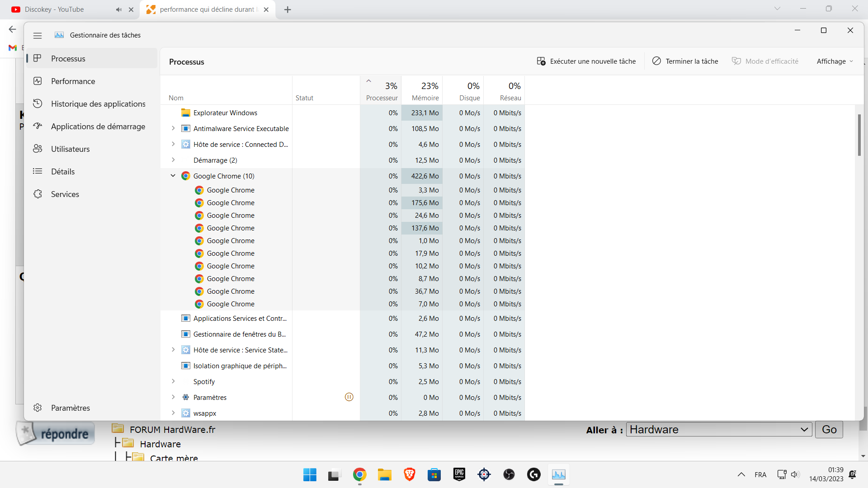868x488 pixels.
Task: Click the Services puzzle-piece icon
Action: pos(38,194)
